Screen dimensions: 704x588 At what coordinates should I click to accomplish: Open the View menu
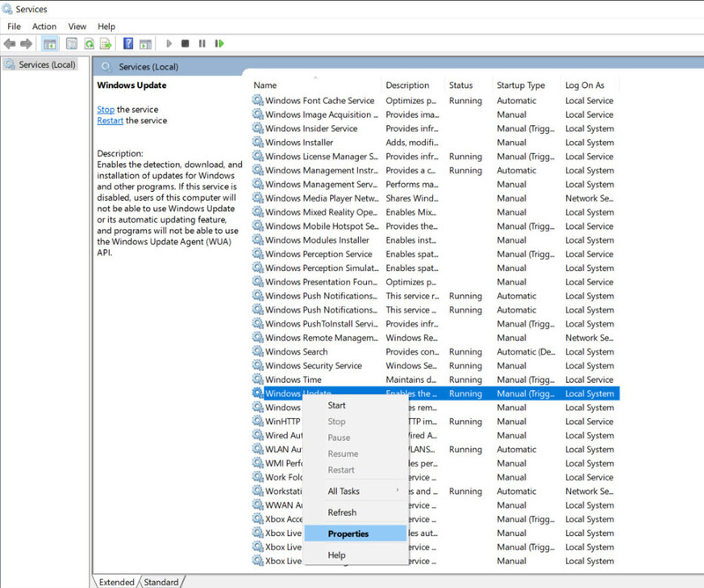(x=77, y=26)
